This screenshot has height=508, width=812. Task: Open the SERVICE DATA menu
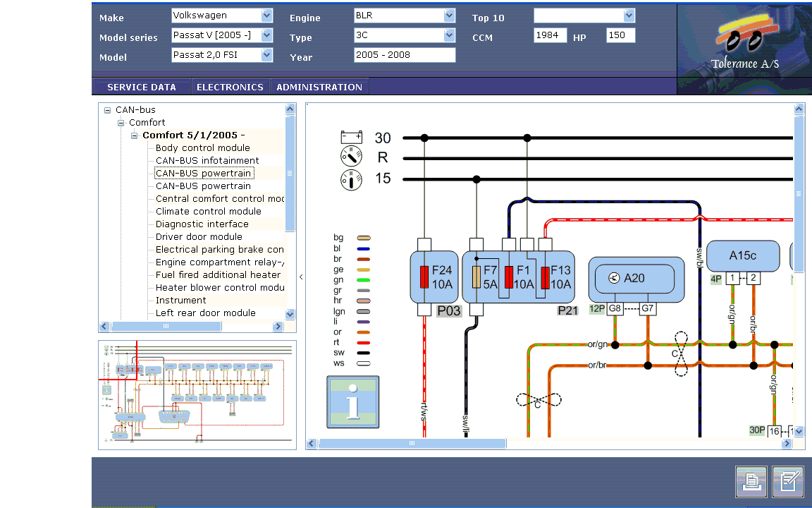[x=142, y=87]
